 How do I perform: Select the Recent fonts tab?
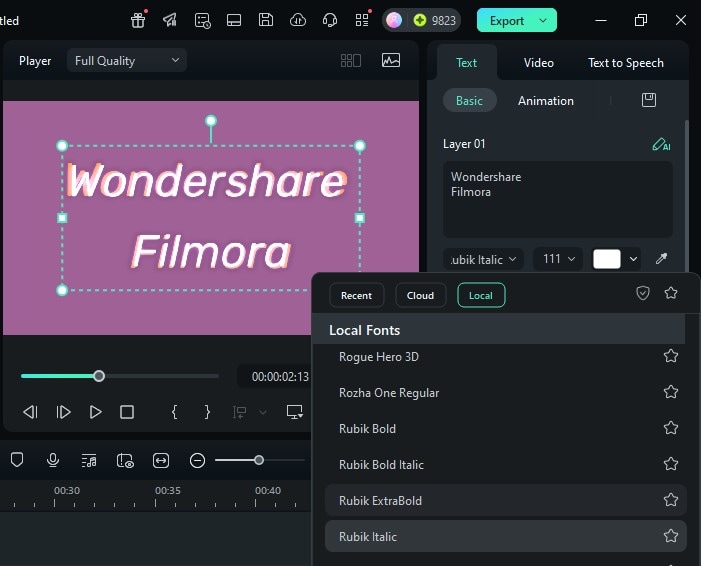tap(356, 296)
